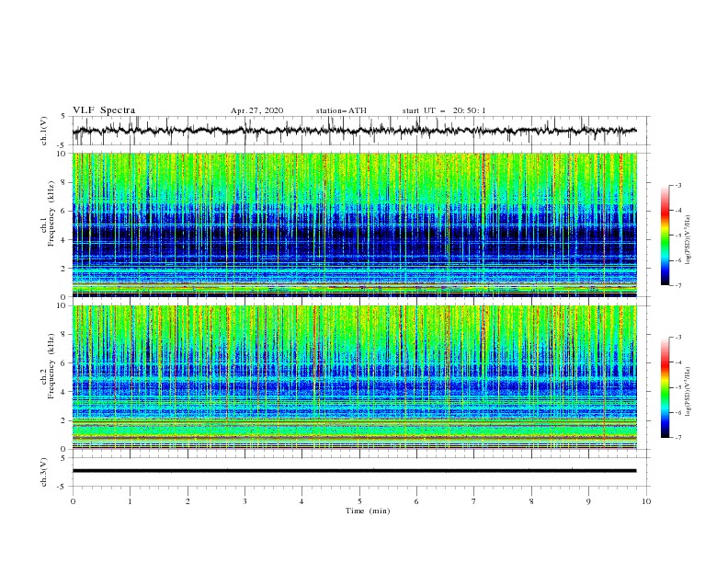
Task: Click inside the ch.2 spectrogram panel
Action: [x=355, y=377]
